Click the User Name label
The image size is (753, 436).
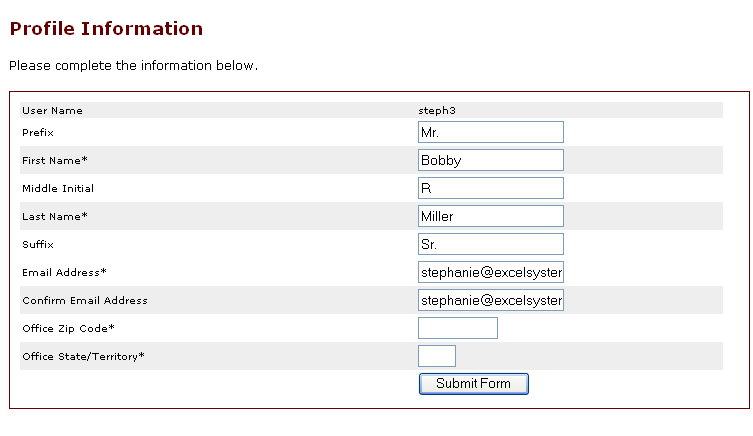point(52,110)
